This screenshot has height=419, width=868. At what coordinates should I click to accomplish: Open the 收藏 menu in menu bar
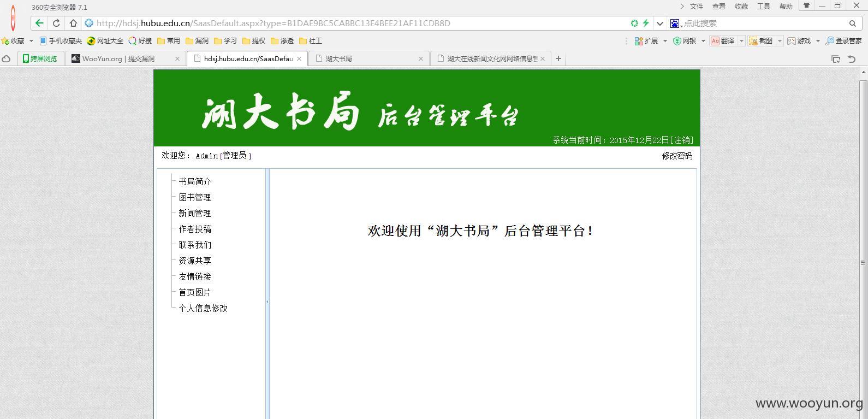pos(741,7)
